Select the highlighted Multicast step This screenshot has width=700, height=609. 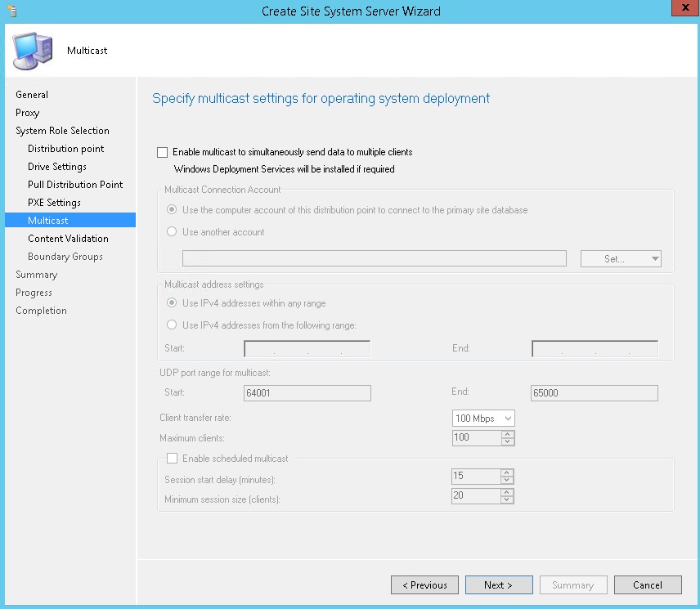[70, 221]
